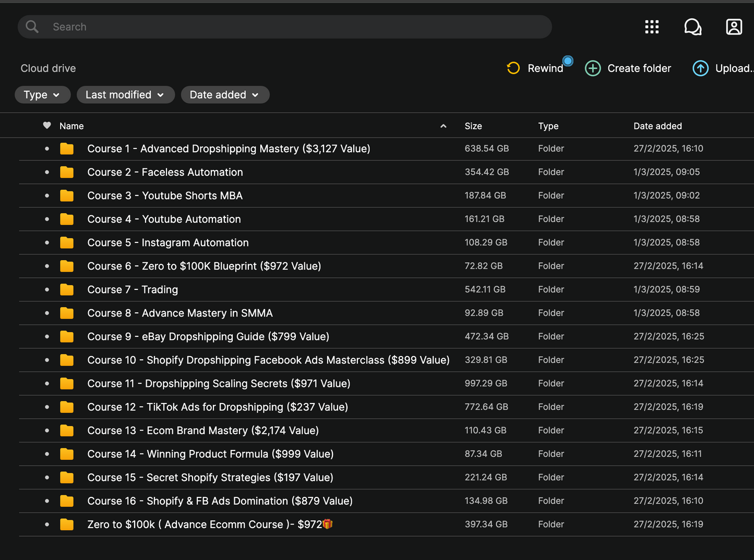The height and width of the screenshot is (560, 754).
Task: Click the search magnifier icon
Action: pos(32,27)
